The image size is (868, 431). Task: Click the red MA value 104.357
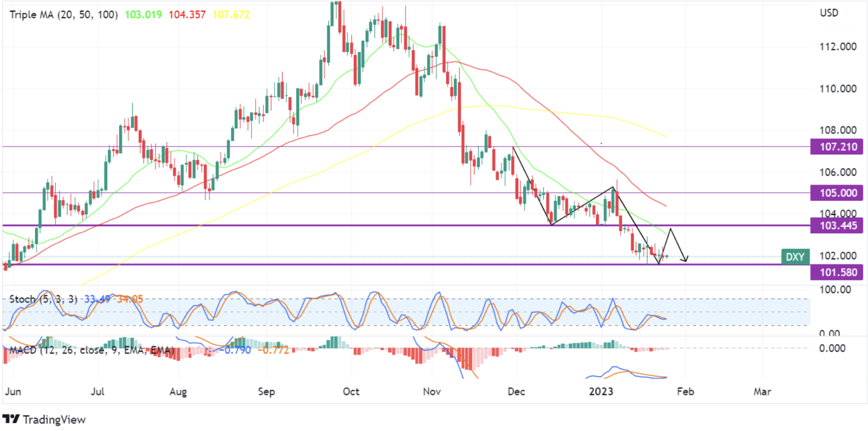(187, 14)
